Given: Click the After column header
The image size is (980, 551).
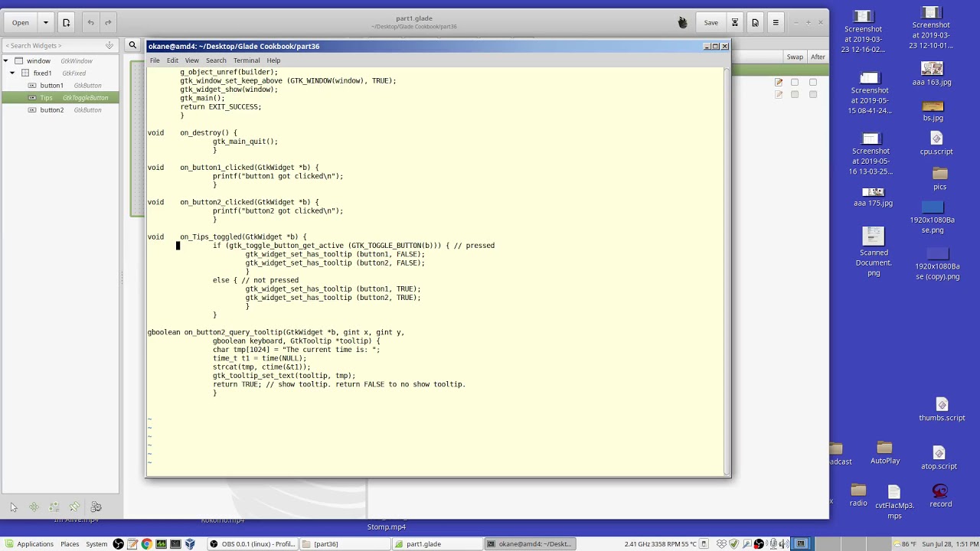Looking at the screenshot, I should click(818, 57).
